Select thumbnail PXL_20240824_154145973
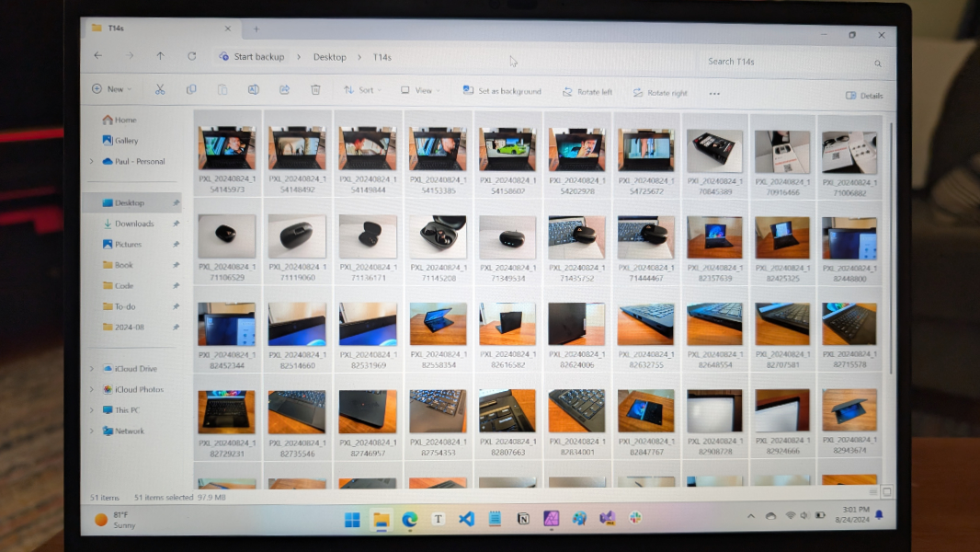Image resolution: width=980 pixels, height=552 pixels. tap(227, 155)
